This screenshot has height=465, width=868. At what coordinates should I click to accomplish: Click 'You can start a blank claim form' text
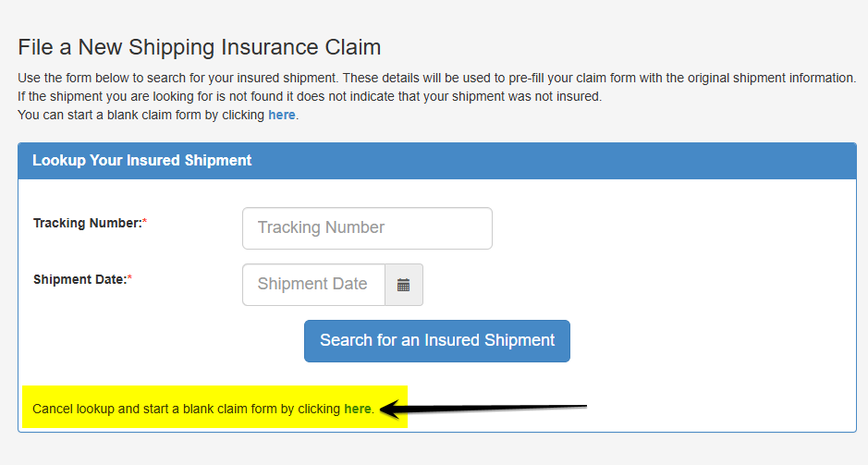[x=139, y=116]
